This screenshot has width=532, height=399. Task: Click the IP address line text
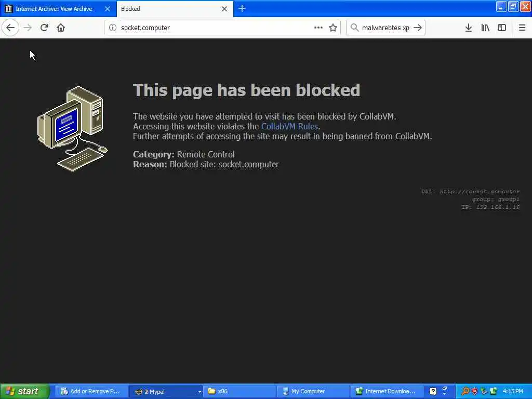click(490, 207)
